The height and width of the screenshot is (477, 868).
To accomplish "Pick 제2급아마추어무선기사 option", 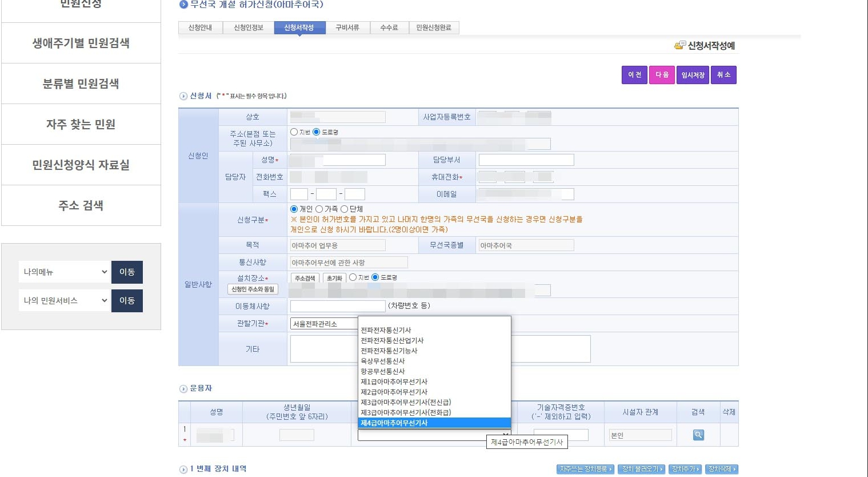I will (434, 392).
